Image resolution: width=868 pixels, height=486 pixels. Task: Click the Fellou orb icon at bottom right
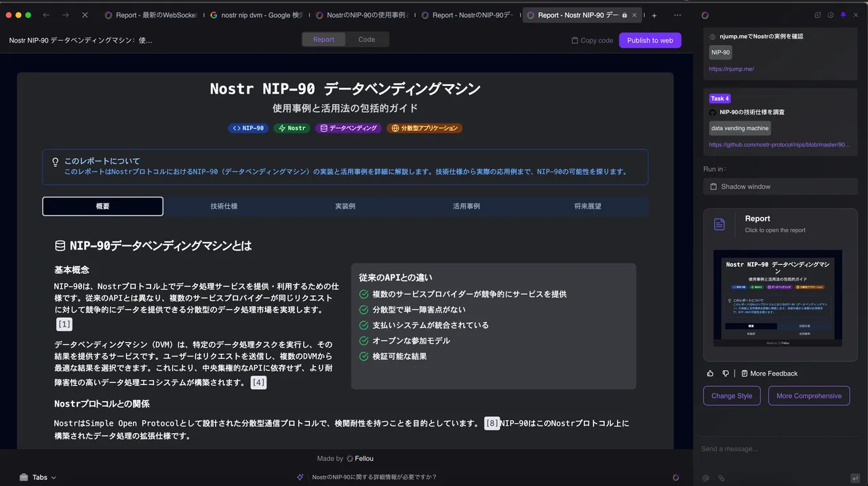click(675, 477)
